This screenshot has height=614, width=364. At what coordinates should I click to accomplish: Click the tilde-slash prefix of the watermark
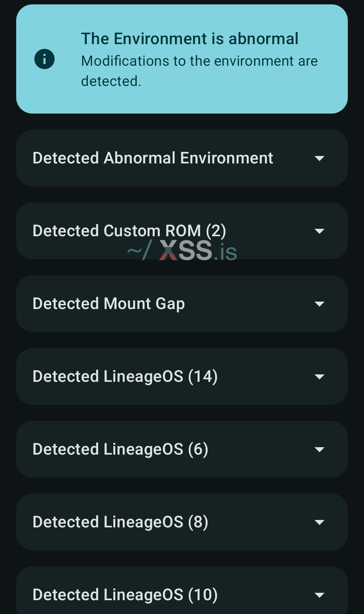[x=139, y=250]
